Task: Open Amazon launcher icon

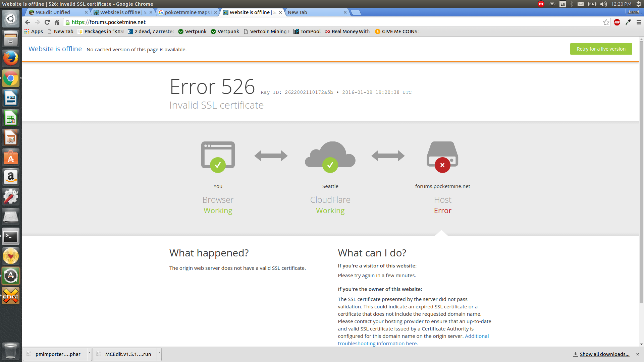Action: click(11, 177)
